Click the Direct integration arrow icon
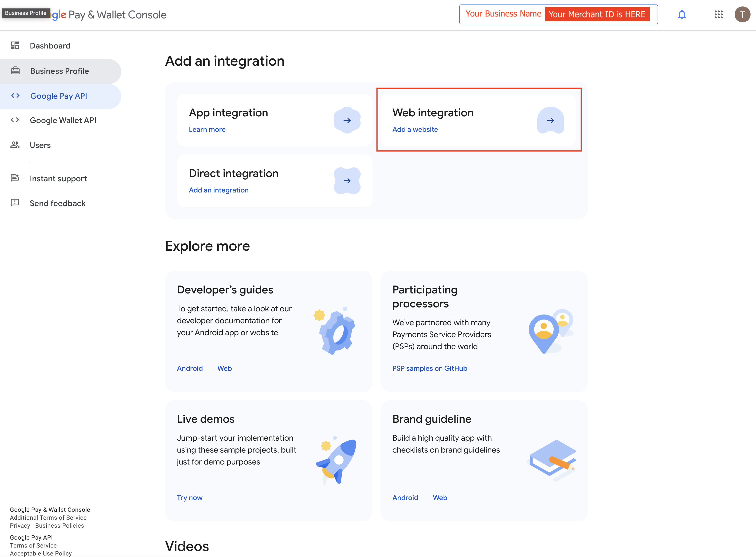Viewport: 756px width, 557px height. pos(347,181)
